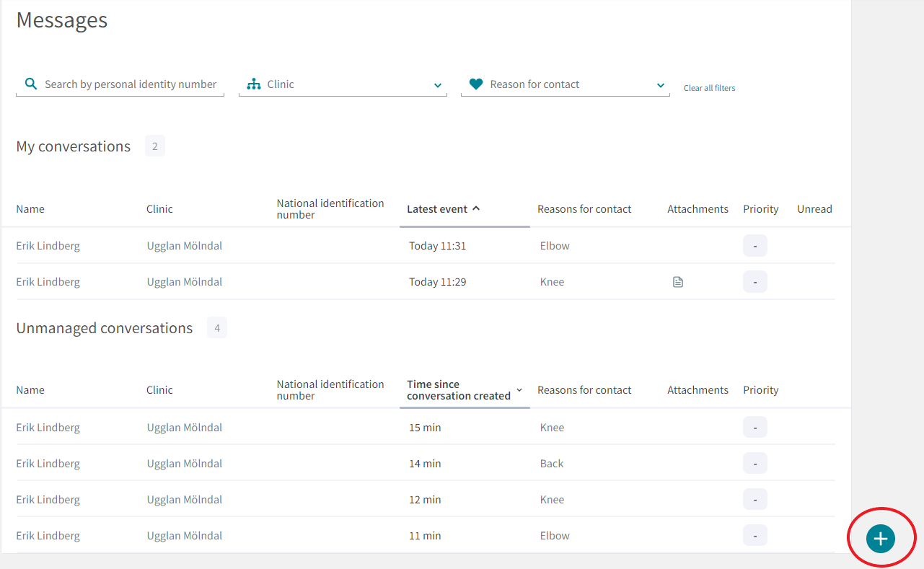Click Name column header in My conversations
This screenshot has height=569, width=924.
30,209
